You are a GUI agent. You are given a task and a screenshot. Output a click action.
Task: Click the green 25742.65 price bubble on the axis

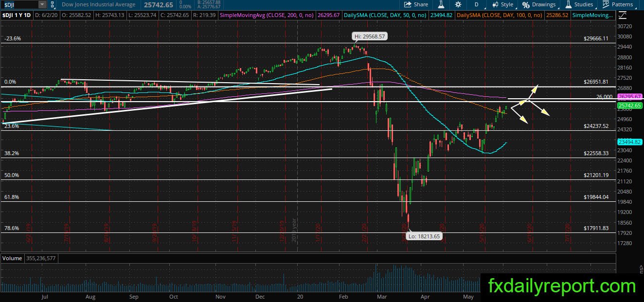629,106
